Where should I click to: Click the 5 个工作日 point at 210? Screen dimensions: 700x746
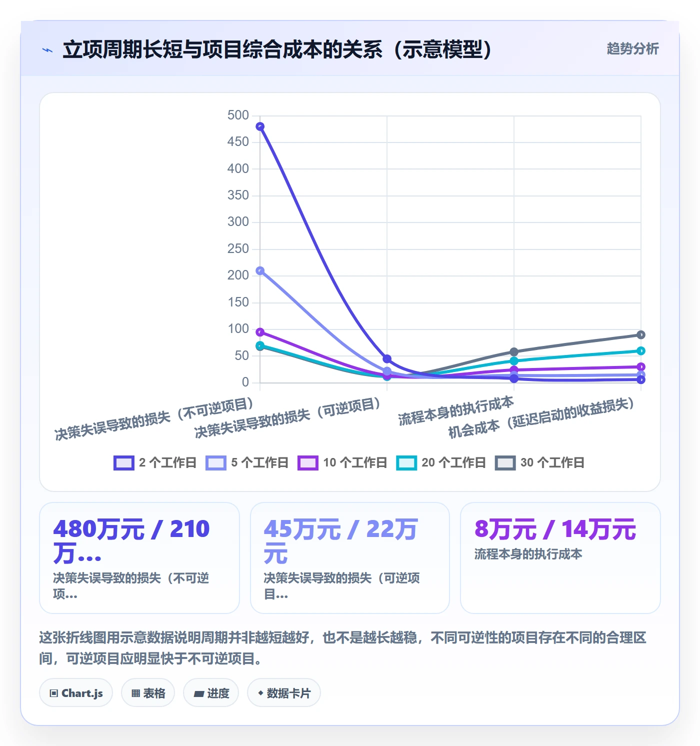[260, 271]
